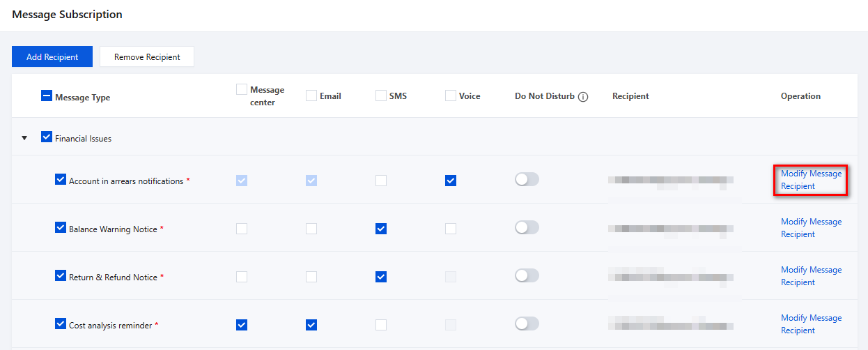This screenshot has width=868, height=350.
Task: Uncheck Voice for Account in arrears notifications
Action: [451, 181]
